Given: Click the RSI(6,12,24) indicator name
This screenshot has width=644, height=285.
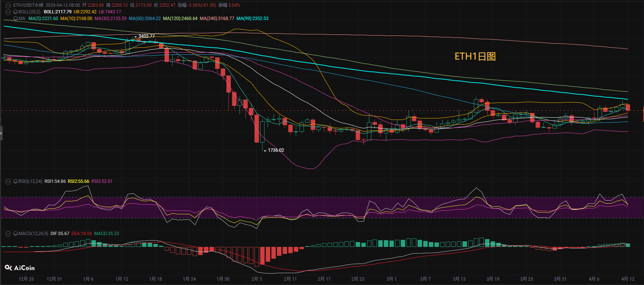Looking at the screenshot, I should point(30,181).
